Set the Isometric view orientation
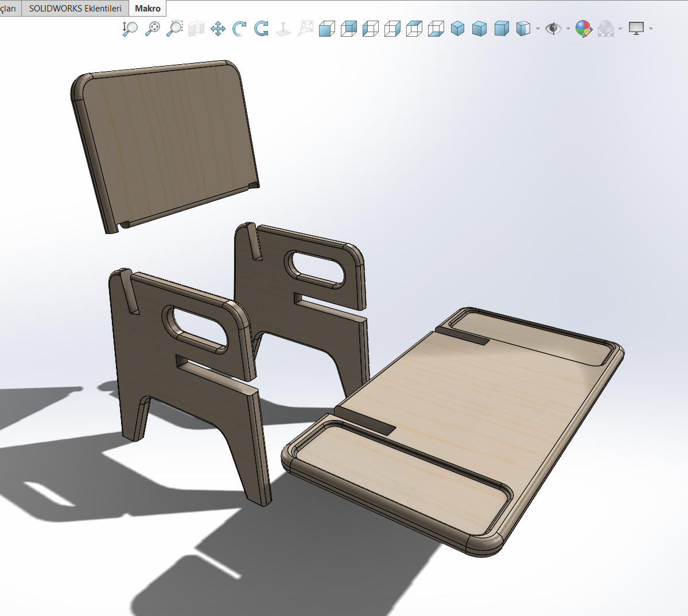 tap(458, 29)
